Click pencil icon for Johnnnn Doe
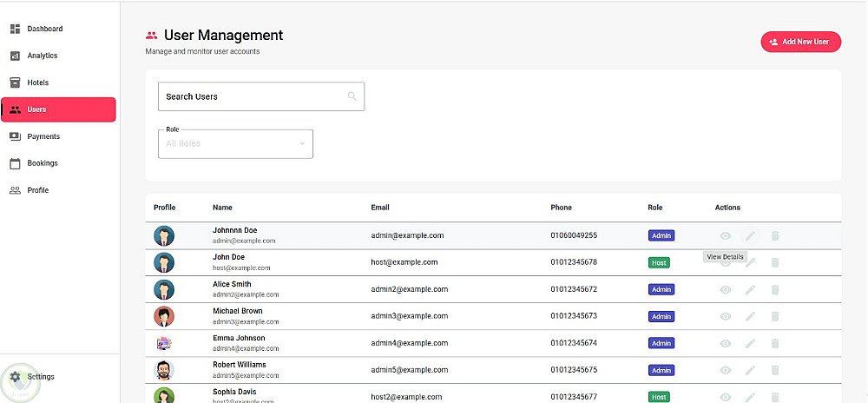 pos(751,235)
